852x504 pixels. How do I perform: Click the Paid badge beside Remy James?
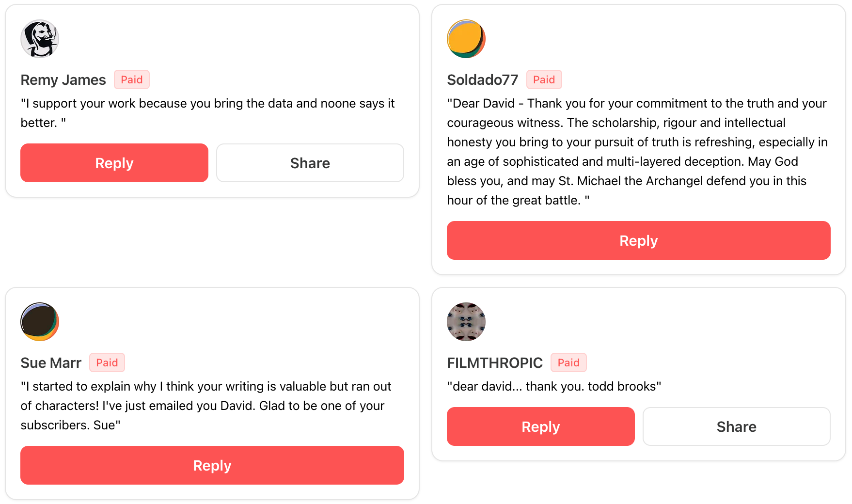(132, 80)
